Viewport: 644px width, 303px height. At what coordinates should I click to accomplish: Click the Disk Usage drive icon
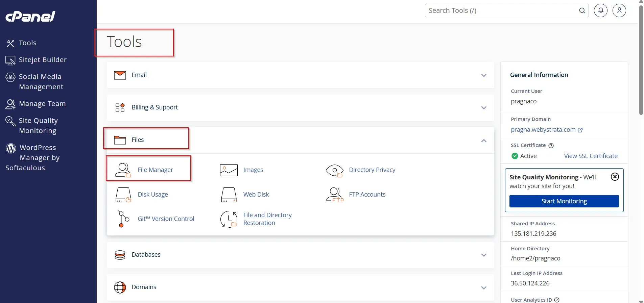click(123, 195)
